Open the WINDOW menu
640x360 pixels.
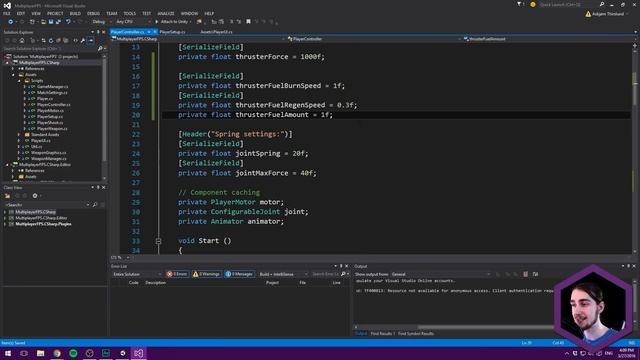pyautogui.click(x=189, y=13)
